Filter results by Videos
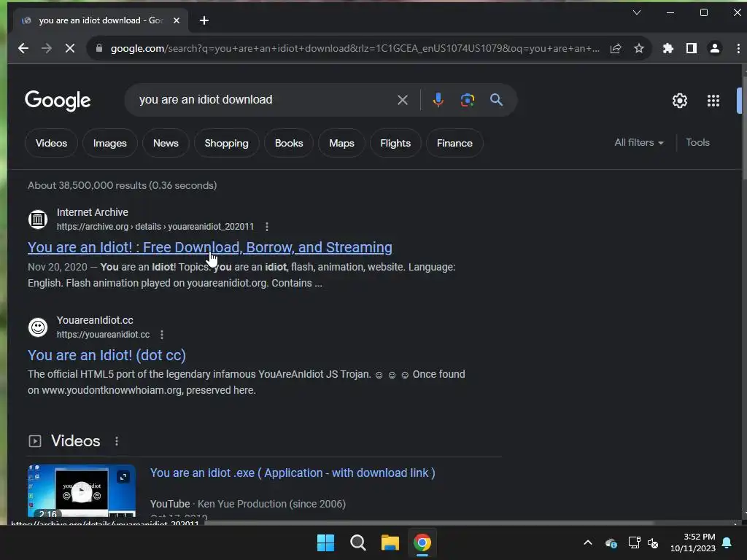The width and height of the screenshot is (747, 560). (51, 143)
